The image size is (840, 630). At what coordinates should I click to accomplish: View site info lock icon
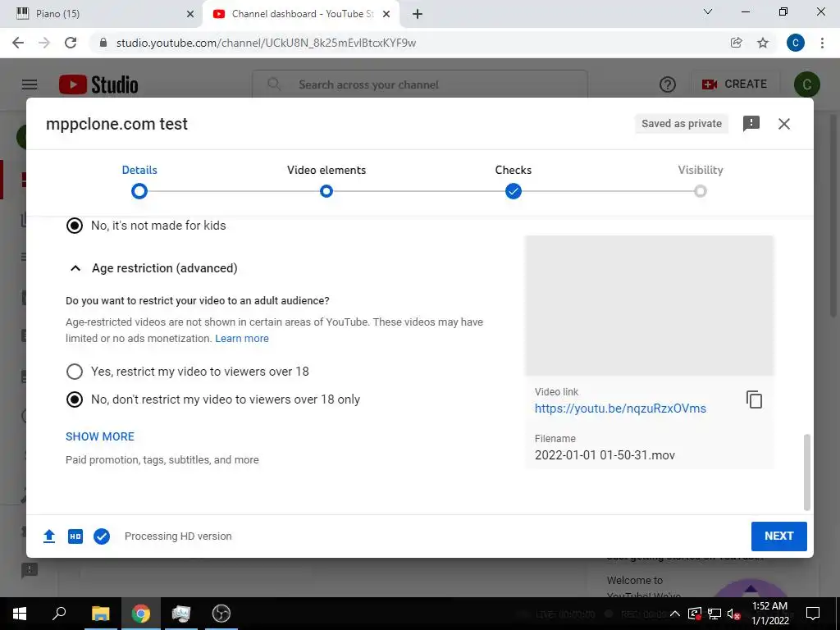coord(103,43)
